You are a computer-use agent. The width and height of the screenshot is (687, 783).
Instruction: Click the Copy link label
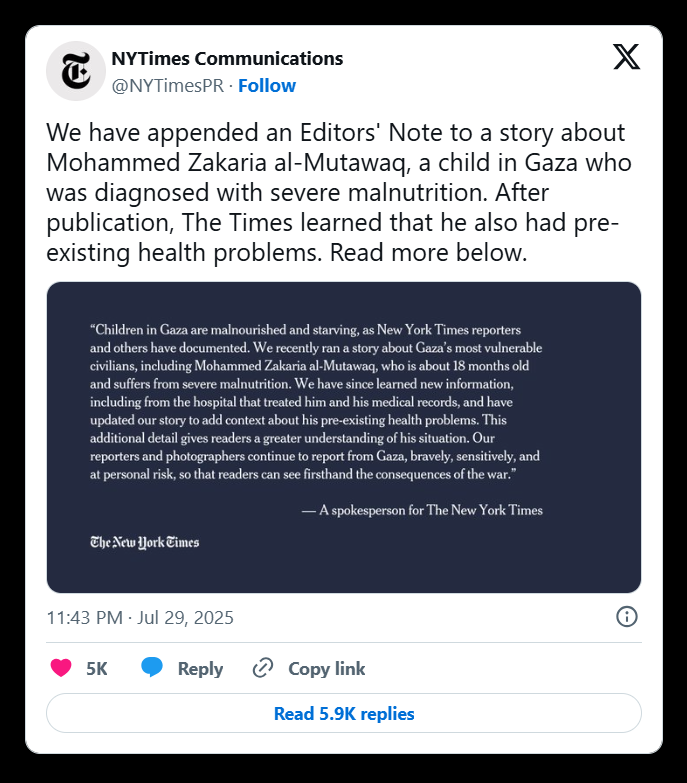point(327,669)
